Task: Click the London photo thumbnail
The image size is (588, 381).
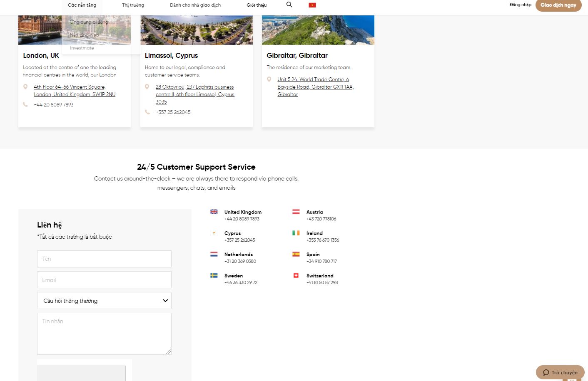Action: [x=75, y=30]
